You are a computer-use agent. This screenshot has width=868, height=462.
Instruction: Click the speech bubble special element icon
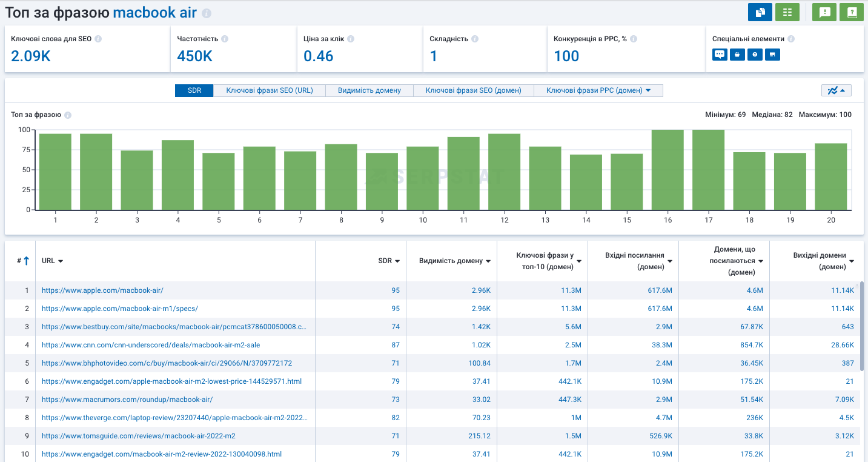[x=720, y=55]
